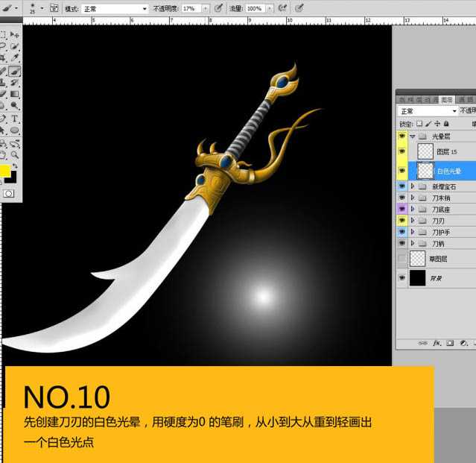Select the Eraser tool
Viewport: 476px width, 463px height.
tap(3, 94)
